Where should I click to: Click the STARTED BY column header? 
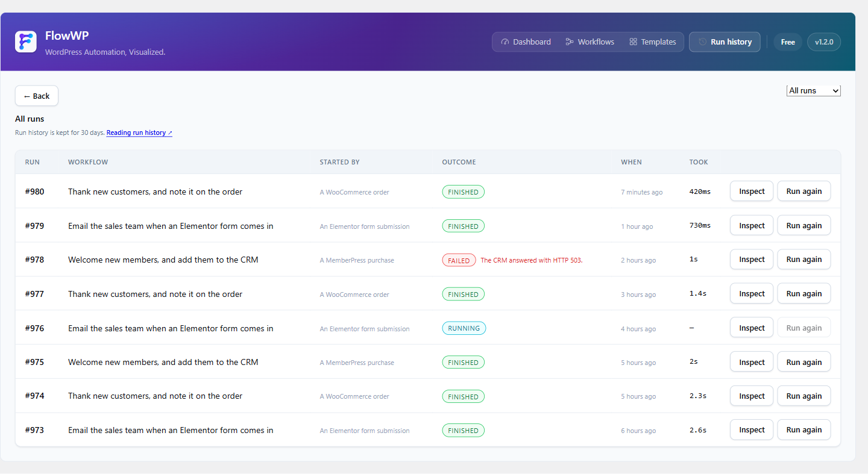pyautogui.click(x=339, y=162)
